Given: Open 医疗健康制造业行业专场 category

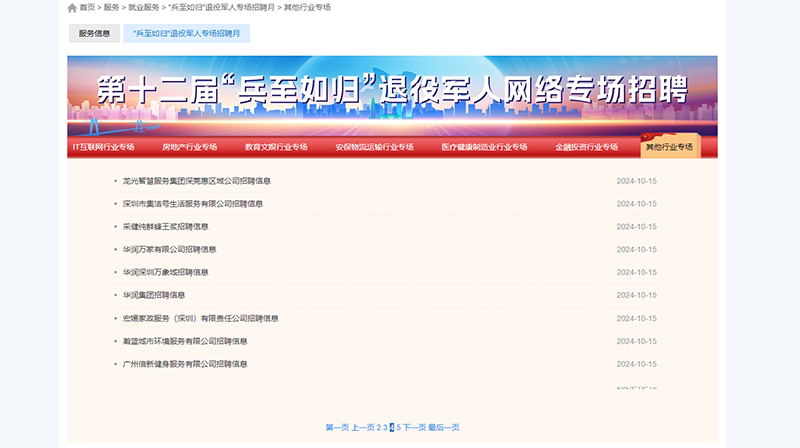Looking at the screenshot, I should [484, 147].
